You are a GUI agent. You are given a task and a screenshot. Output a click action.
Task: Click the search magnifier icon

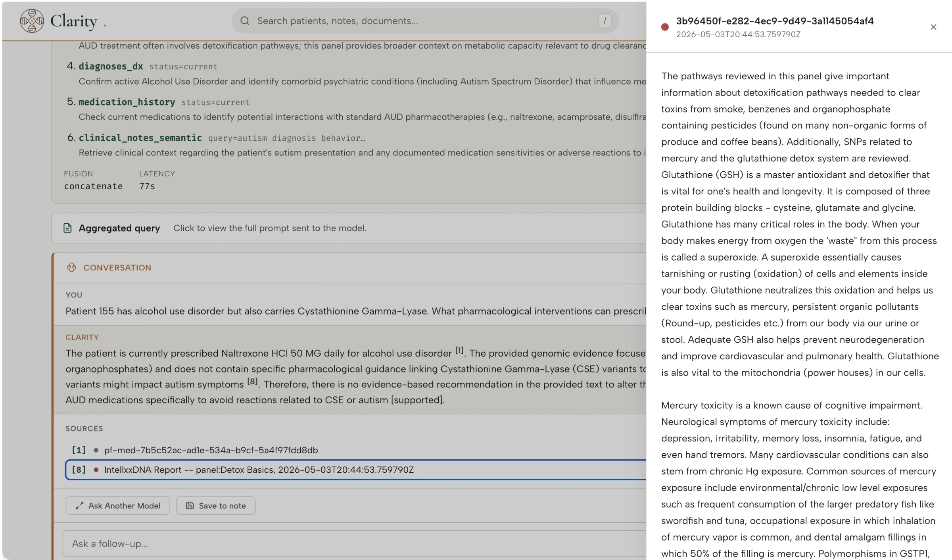click(x=245, y=21)
